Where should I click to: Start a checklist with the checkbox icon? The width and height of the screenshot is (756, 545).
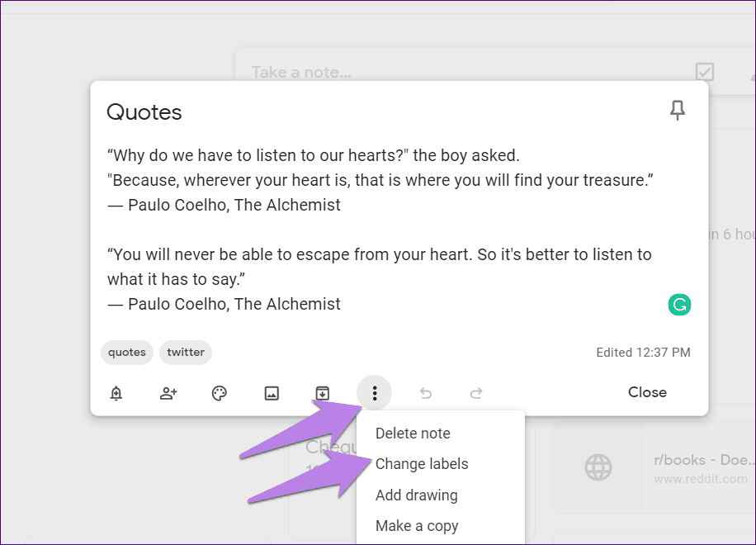(704, 72)
